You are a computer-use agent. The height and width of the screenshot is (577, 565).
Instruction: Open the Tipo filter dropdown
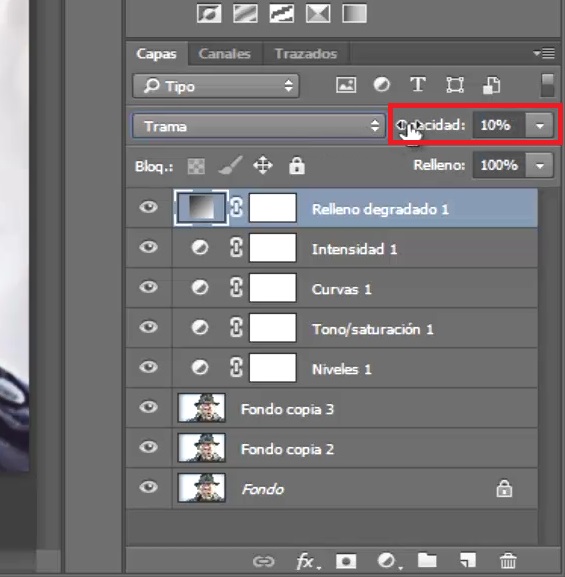coord(216,86)
